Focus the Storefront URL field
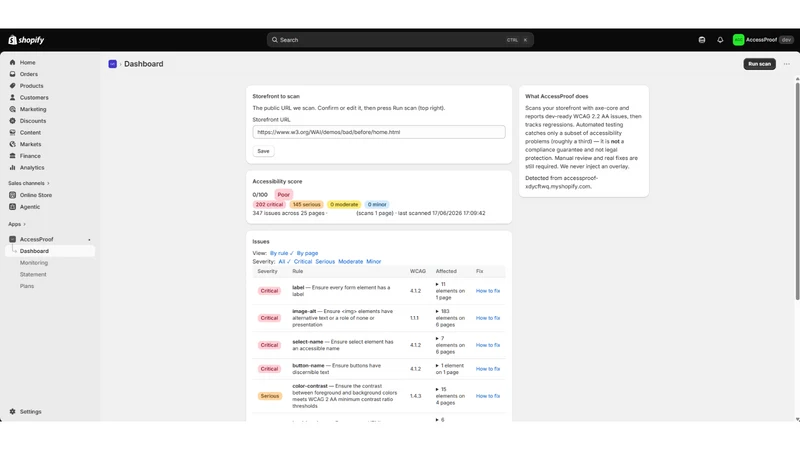The image size is (800, 450). point(379,132)
